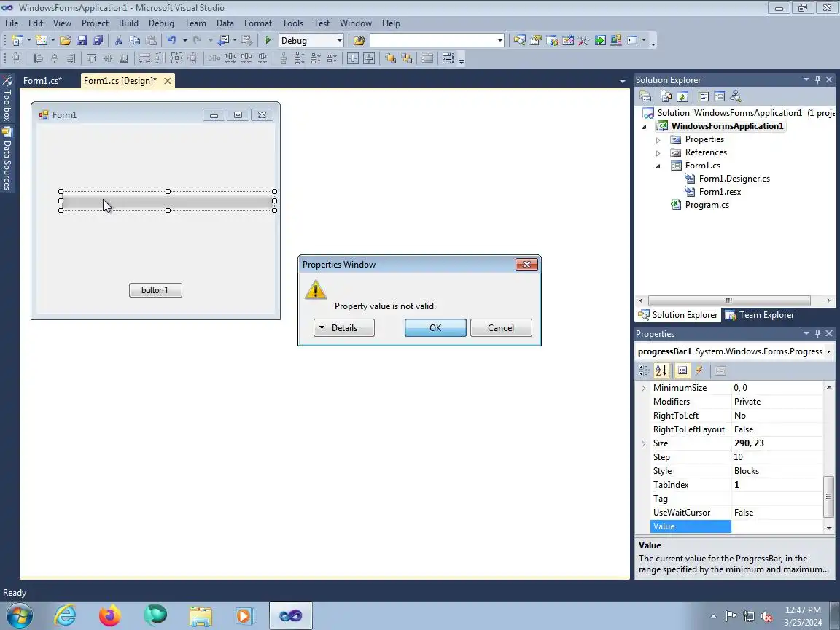Toggle Categorized view in Properties panel
This screenshot has height=630, width=840.
tap(645, 370)
